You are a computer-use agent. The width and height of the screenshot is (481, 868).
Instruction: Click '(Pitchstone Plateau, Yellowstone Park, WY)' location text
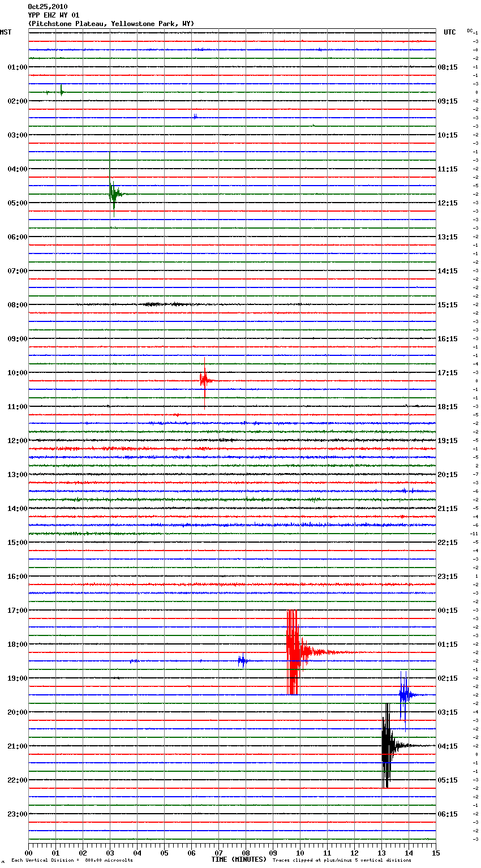point(111,24)
